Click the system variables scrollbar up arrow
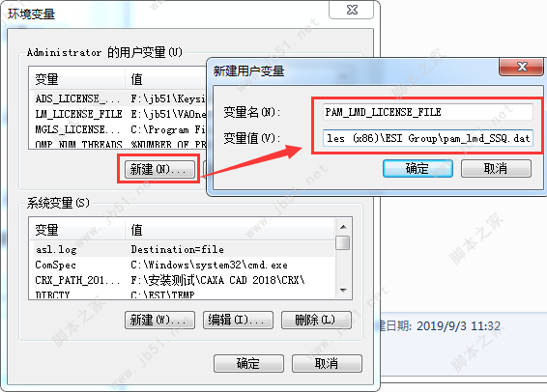Image resolution: width=547 pixels, height=392 pixels. [x=343, y=227]
